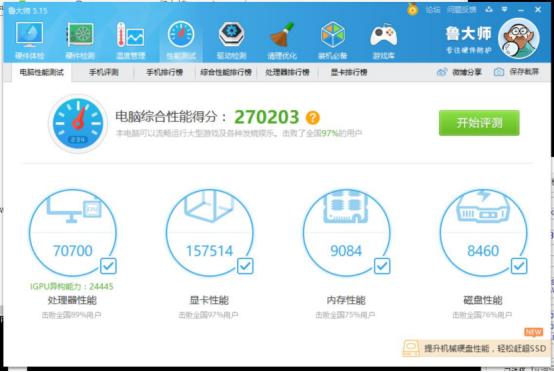Toggle the 内存性能 test checkbox
The height and width of the screenshot is (372, 554).
coord(382,266)
